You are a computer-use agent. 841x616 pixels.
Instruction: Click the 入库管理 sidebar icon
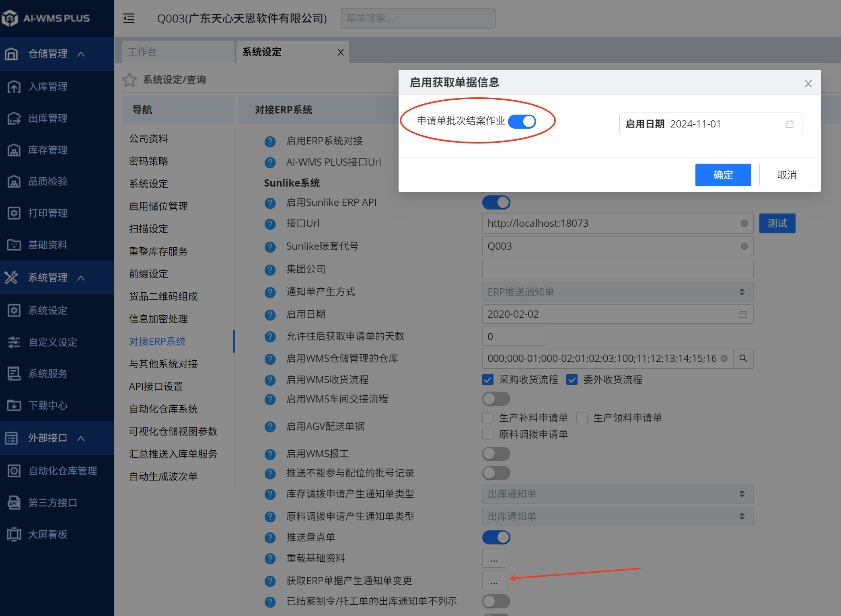pos(14,86)
